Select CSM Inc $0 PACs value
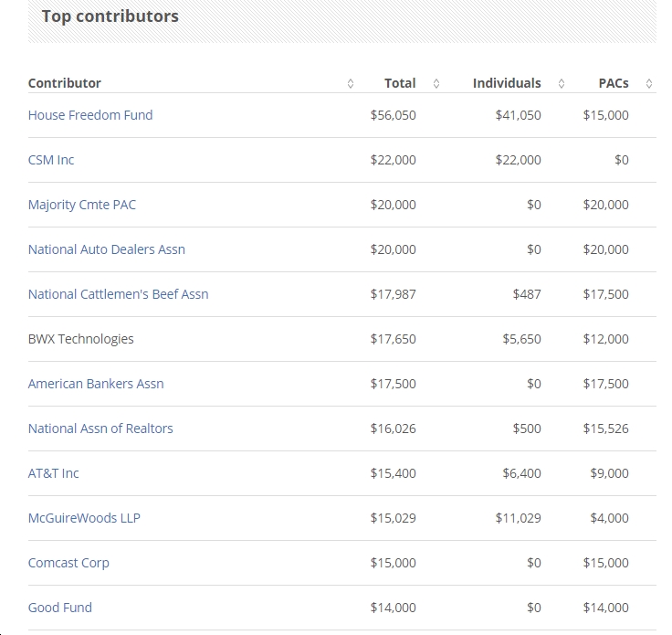Viewport: 672px width, 635px height. click(x=622, y=160)
